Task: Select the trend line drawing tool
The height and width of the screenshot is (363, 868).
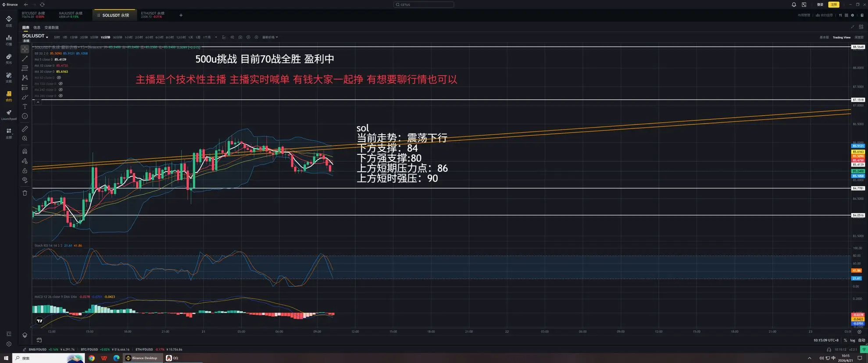Action: click(25, 59)
